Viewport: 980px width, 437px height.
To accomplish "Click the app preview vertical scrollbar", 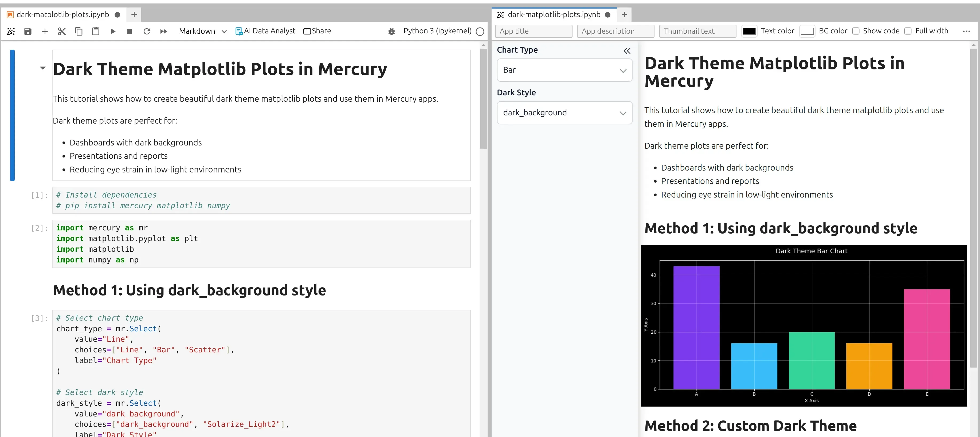I will 974,208.
